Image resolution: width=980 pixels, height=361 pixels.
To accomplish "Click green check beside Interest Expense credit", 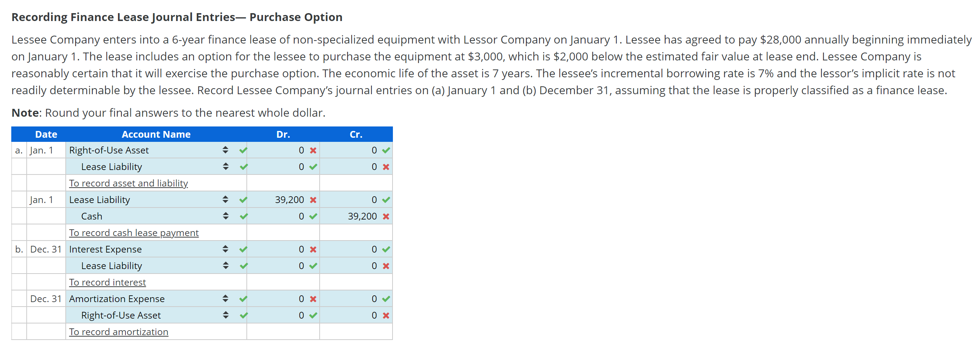I will point(386,249).
